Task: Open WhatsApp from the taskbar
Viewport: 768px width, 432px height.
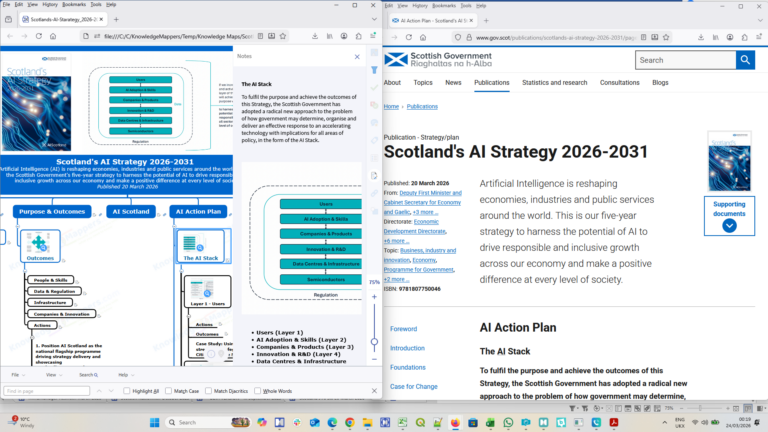Action: (508, 422)
